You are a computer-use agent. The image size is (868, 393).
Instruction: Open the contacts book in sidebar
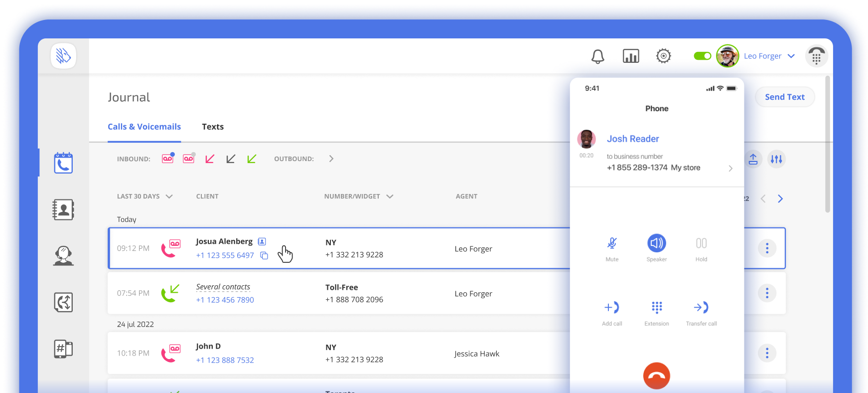(x=63, y=209)
